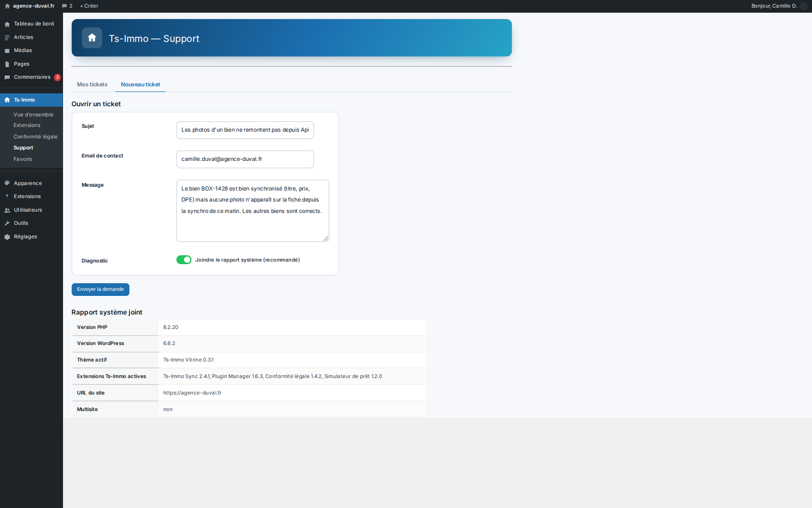Click the site home icon in top bar
This screenshot has width=812, height=508.
7,6
